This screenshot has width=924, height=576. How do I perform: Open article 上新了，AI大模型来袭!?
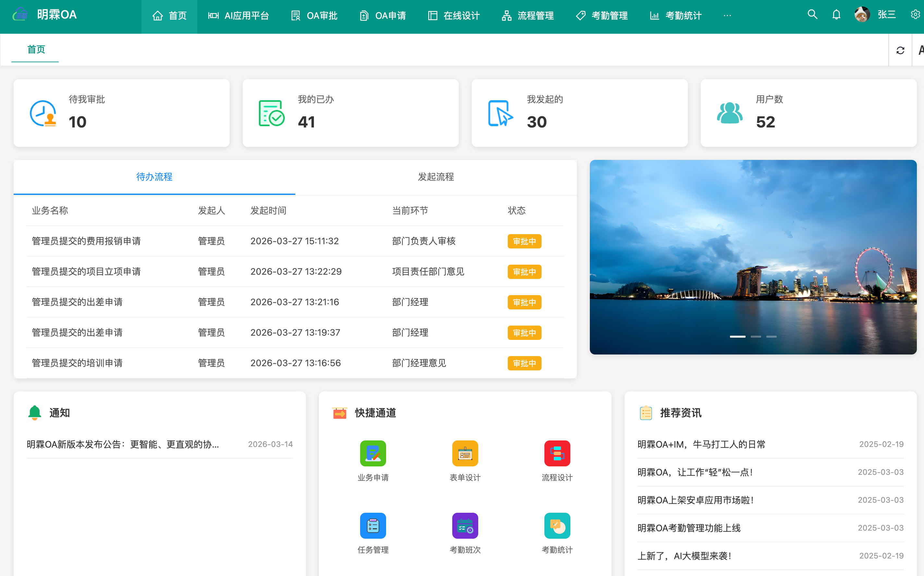pyautogui.click(x=684, y=556)
